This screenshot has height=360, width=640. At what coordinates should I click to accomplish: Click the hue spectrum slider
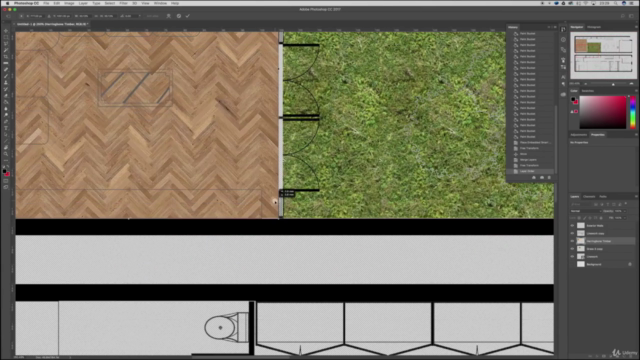pyautogui.click(x=633, y=113)
